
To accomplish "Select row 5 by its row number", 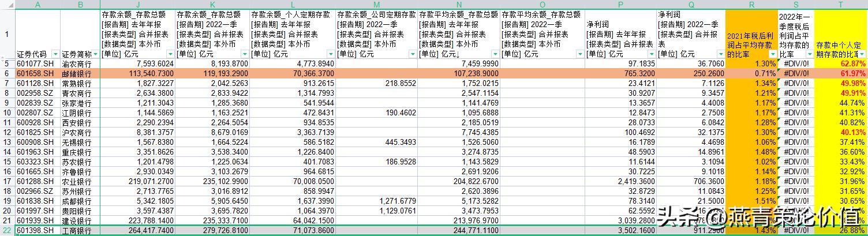I will [8, 63].
